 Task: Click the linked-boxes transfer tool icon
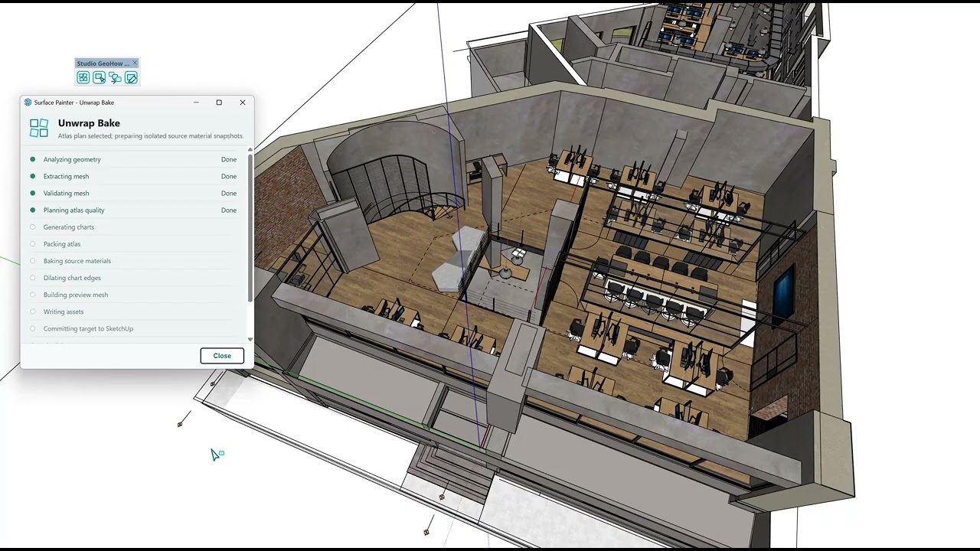(x=115, y=77)
